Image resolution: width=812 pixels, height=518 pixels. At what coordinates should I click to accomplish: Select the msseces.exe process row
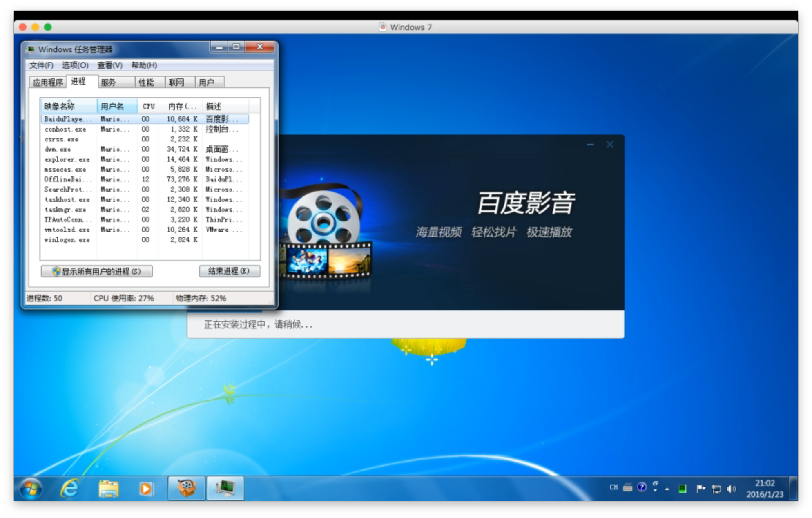145,169
